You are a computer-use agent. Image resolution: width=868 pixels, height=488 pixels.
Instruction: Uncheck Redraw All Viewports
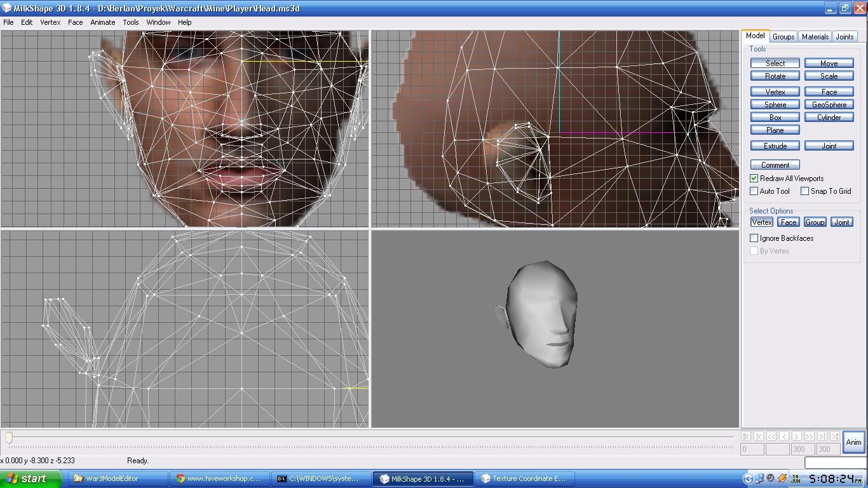point(754,179)
